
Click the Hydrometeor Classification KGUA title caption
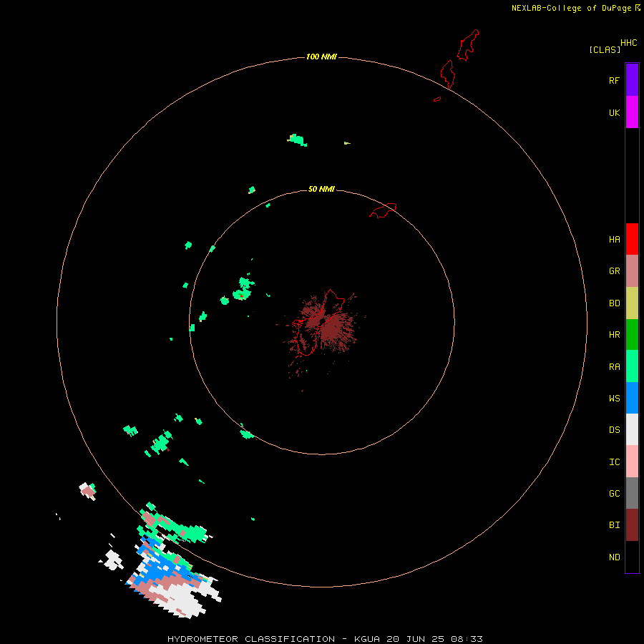[x=325, y=639]
